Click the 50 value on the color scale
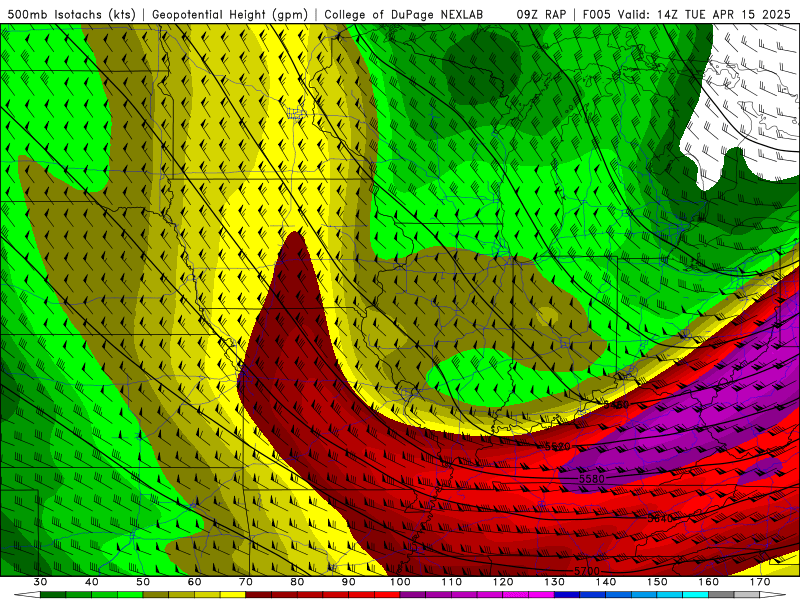800x600 pixels. click(143, 582)
